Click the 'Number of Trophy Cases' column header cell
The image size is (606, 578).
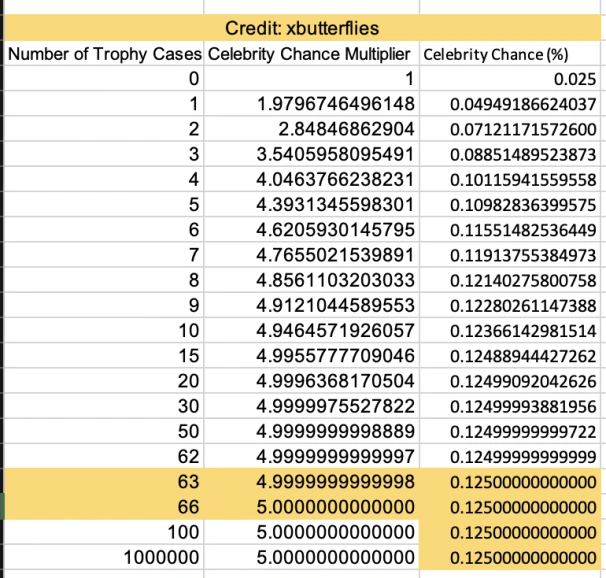(x=104, y=54)
